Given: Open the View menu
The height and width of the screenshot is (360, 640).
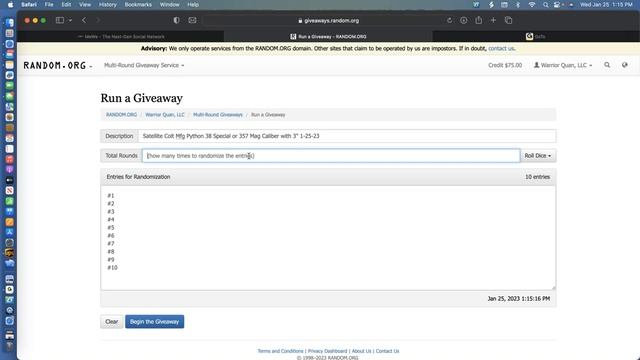Looking at the screenshot, I should pyautogui.click(x=85, y=4).
